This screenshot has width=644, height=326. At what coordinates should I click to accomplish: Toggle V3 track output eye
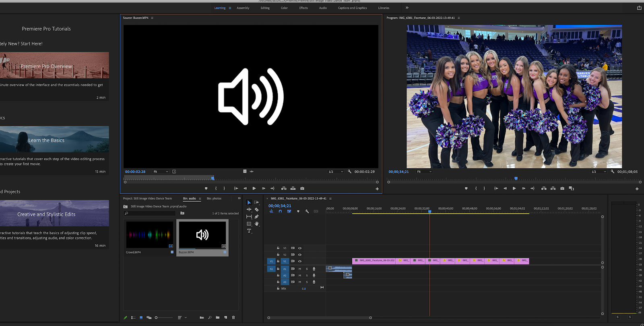point(299,248)
